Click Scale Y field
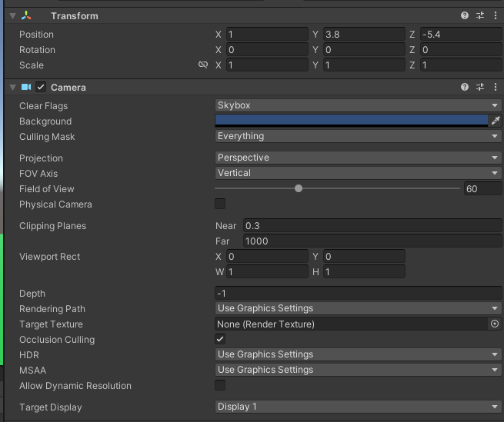The width and height of the screenshot is (504, 422). [364, 65]
